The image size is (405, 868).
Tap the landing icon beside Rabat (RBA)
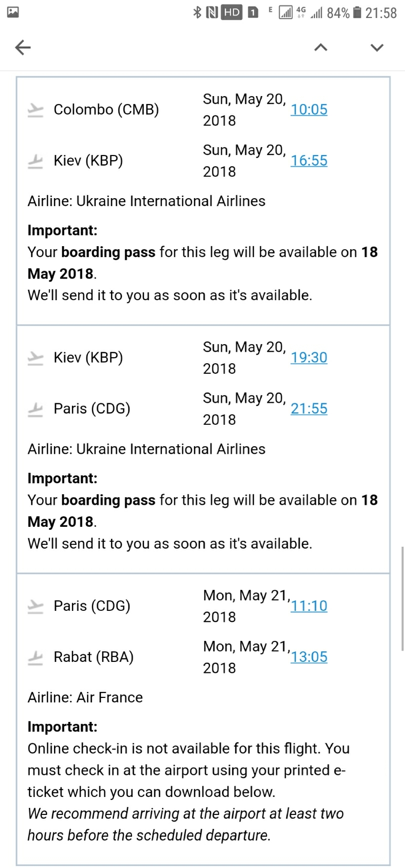pyautogui.click(x=35, y=657)
